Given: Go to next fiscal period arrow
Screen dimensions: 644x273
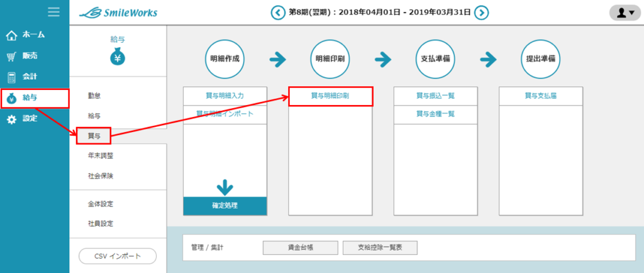Looking at the screenshot, I should [482, 13].
